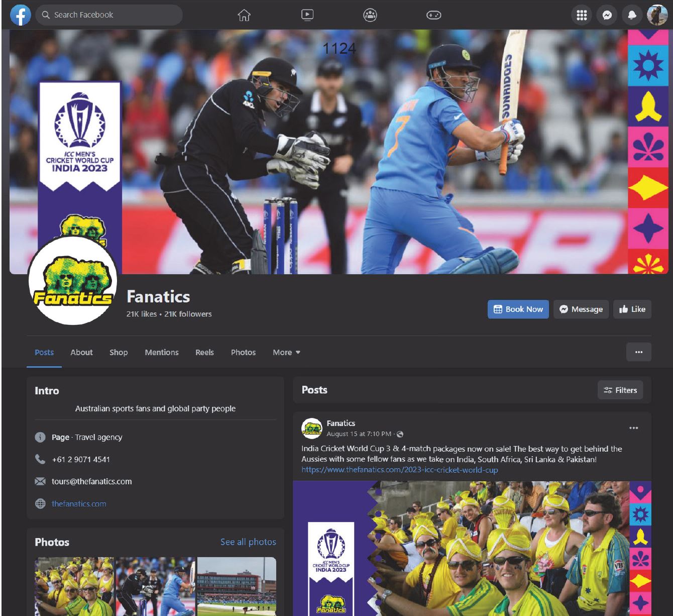Click the website globe icon in Intro

pyautogui.click(x=40, y=504)
